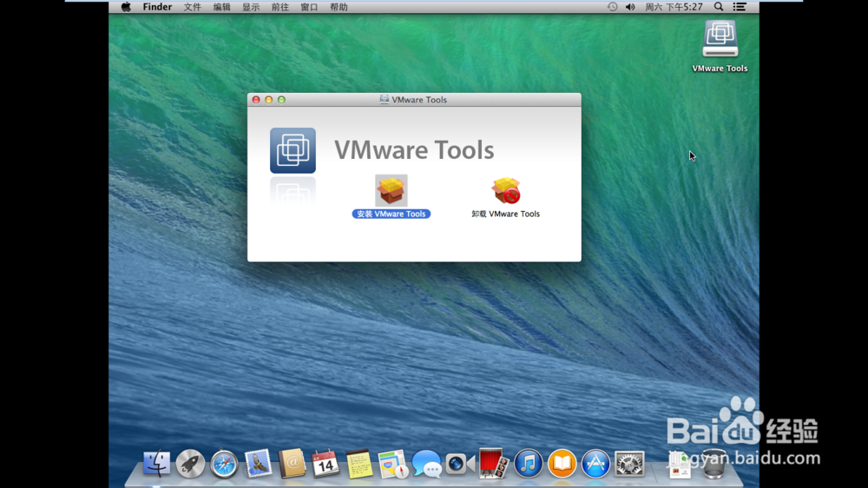Select the Install VMware Tools package icon
868x488 pixels.
[x=391, y=190]
